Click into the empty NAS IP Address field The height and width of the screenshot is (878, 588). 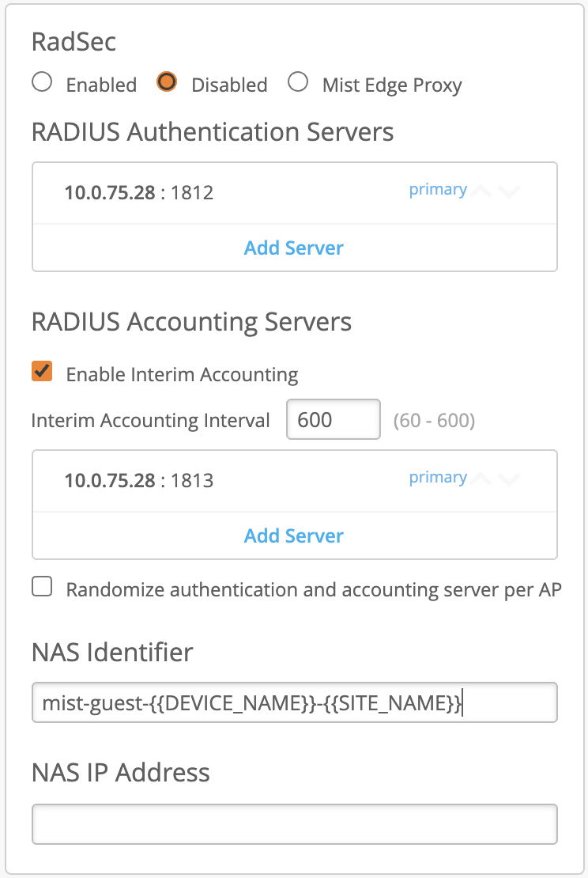pyautogui.click(x=294, y=823)
